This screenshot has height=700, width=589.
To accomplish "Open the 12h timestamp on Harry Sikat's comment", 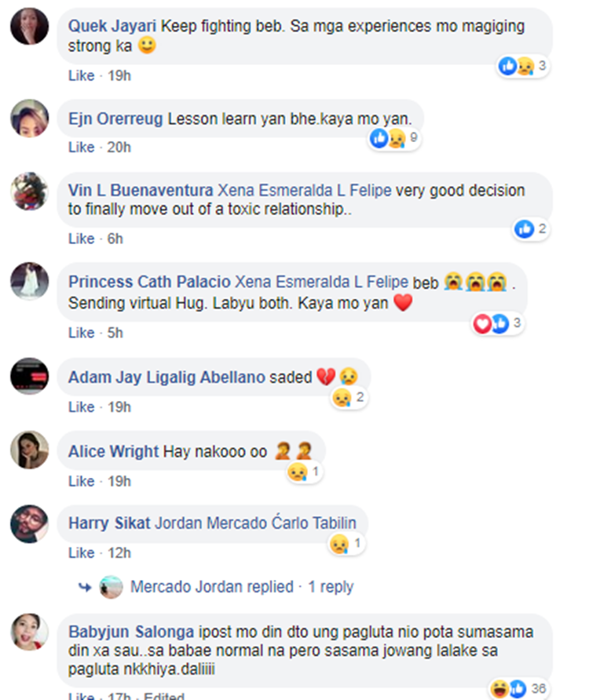I will point(119,552).
